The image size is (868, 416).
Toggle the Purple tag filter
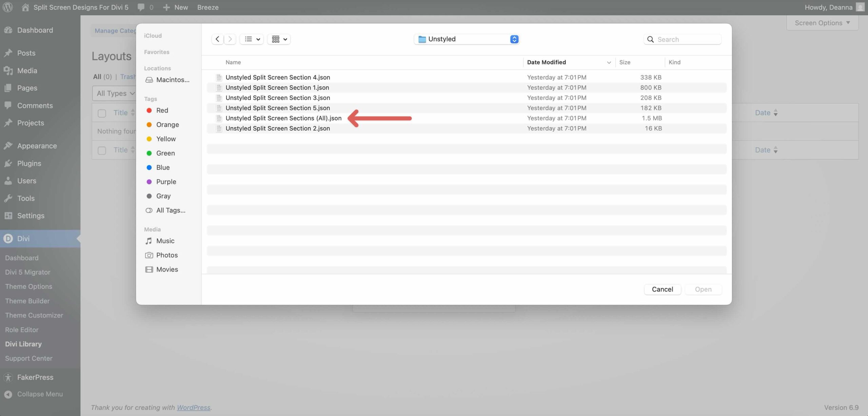tap(166, 182)
